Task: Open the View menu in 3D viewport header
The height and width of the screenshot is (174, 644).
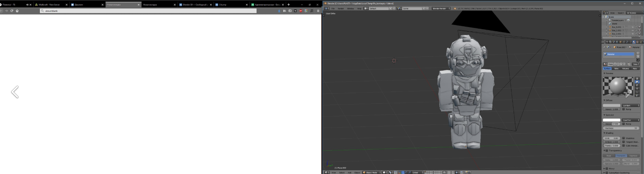Action: click(334, 172)
